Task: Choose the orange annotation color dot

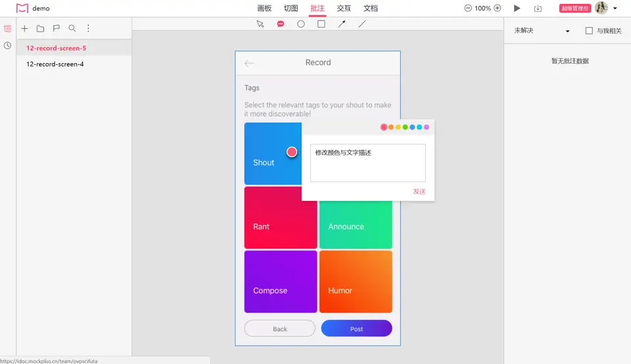Action: 391,127
